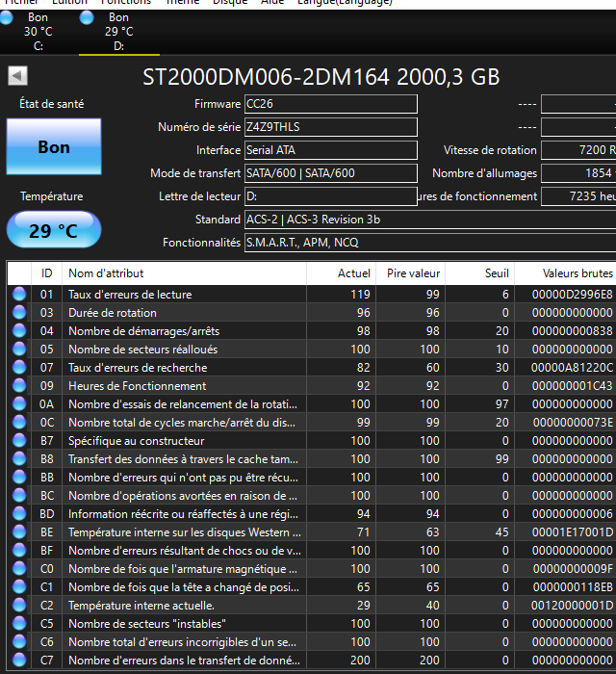This screenshot has width=616, height=674.
Task: Click the Nom d'attribut column header
Action: [184, 273]
